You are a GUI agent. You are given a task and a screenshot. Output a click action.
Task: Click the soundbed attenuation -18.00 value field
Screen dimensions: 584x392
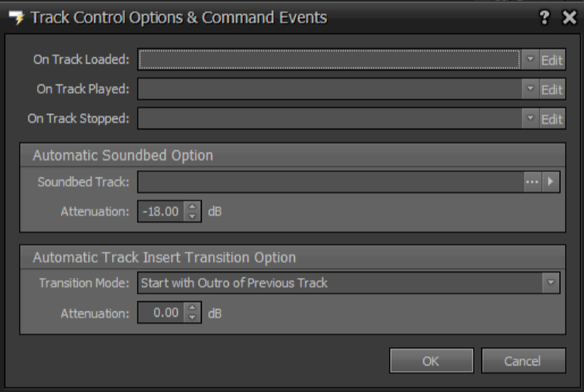click(161, 211)
